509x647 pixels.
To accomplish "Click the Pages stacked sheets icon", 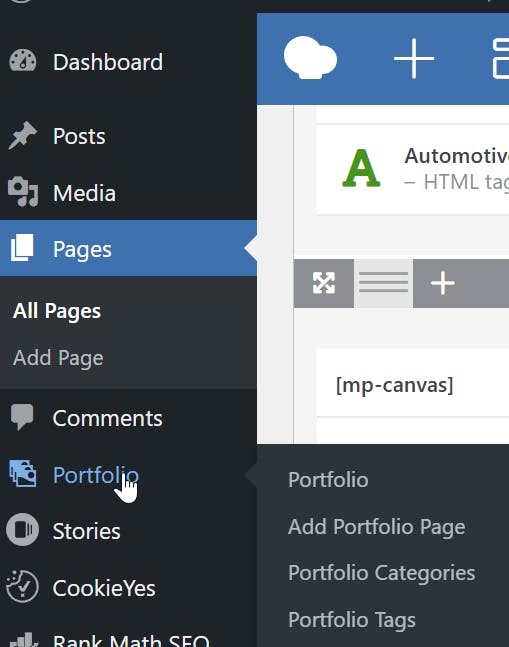I will 22,248.
